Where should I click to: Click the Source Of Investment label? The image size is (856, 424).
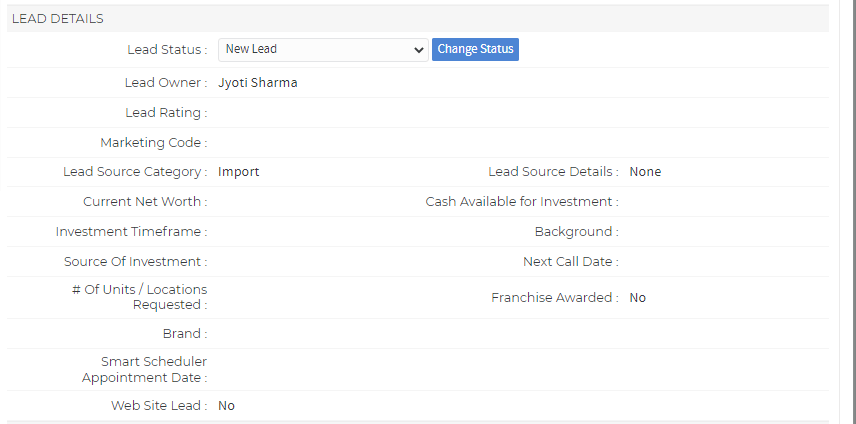(x=135, y=262)
